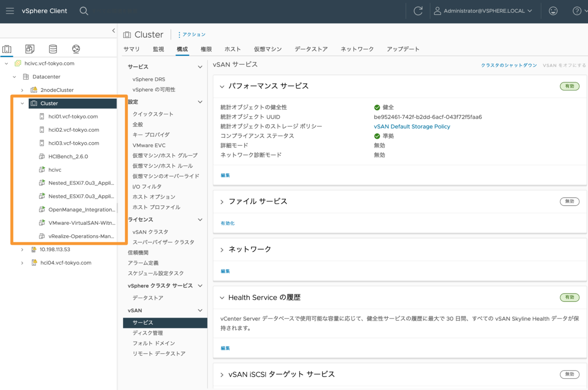Collapse the navigator panel arrow
The height and width of the screenshot is (390, 588).
coord(114,31)
